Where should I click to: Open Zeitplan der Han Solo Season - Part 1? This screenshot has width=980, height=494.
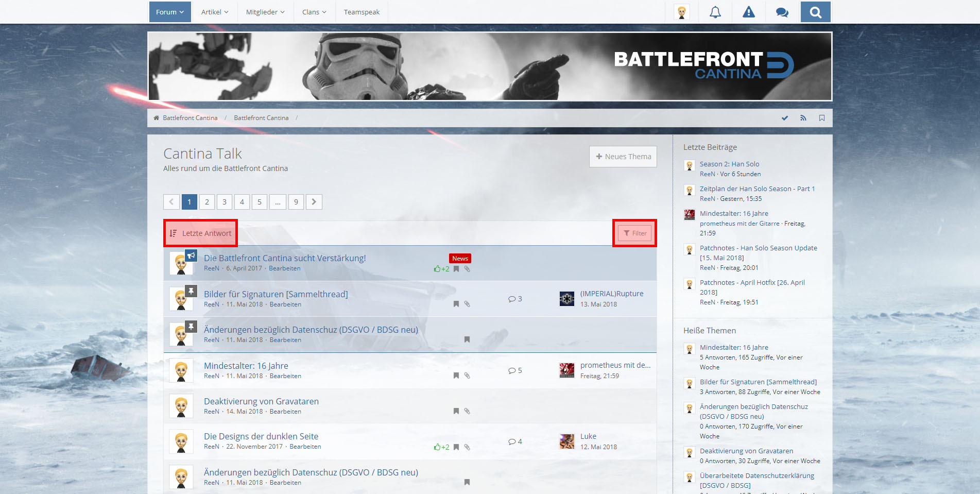(757, 189)
